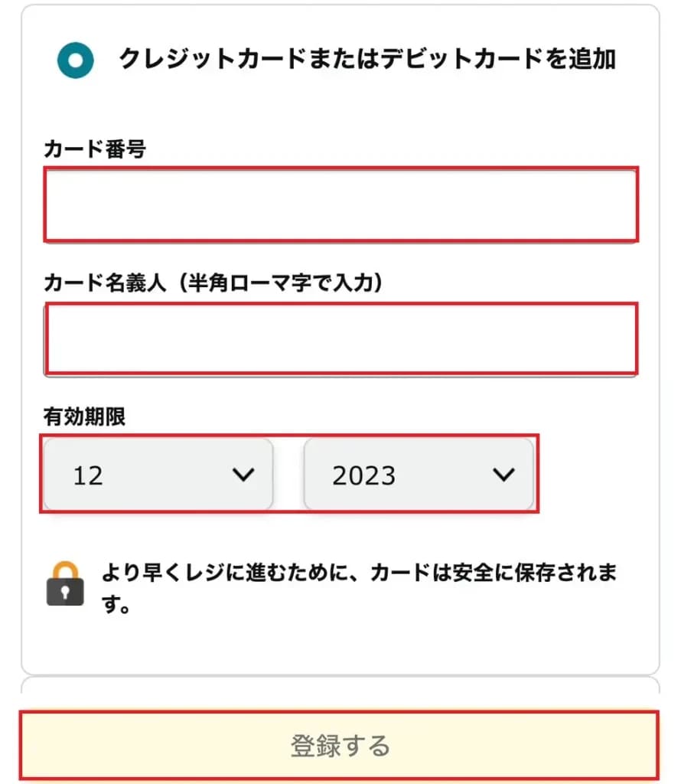
Task: Focus the カード番号 input field
Action: [340, 205]
